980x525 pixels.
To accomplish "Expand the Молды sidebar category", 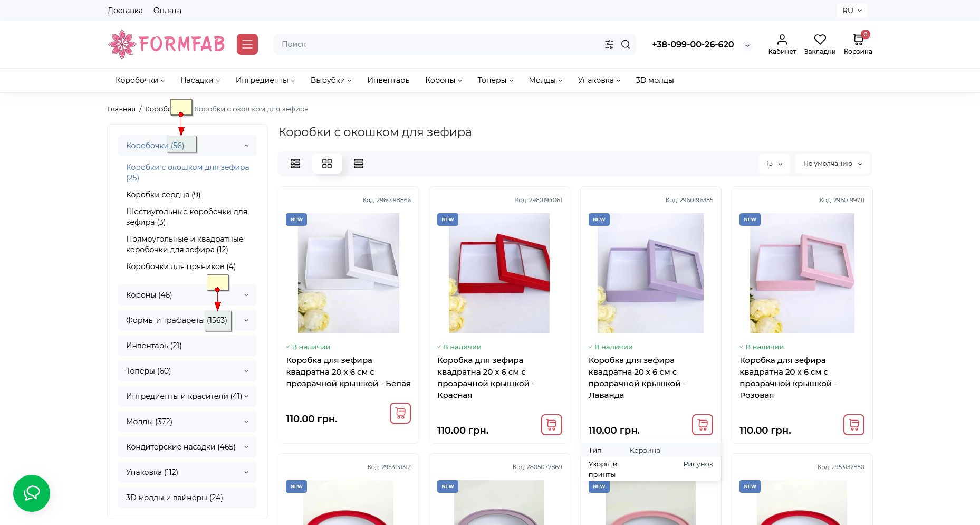I will (246, 422).
